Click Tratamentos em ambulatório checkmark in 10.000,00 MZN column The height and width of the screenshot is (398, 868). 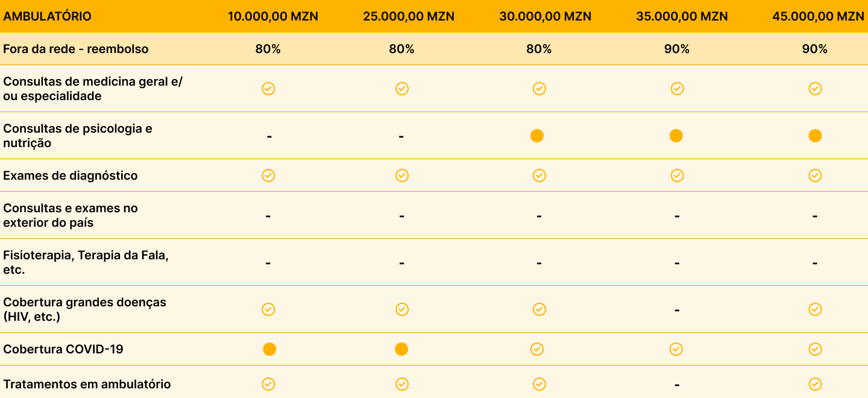(x=268, y=384)
